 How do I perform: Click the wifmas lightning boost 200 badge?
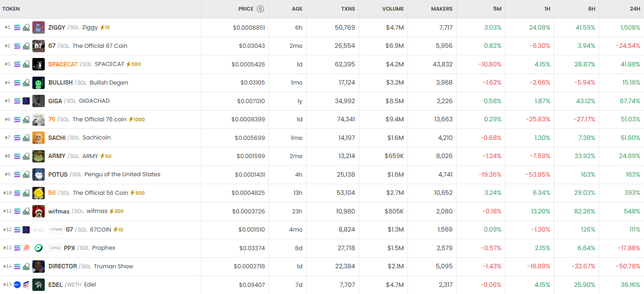[116, 211]
